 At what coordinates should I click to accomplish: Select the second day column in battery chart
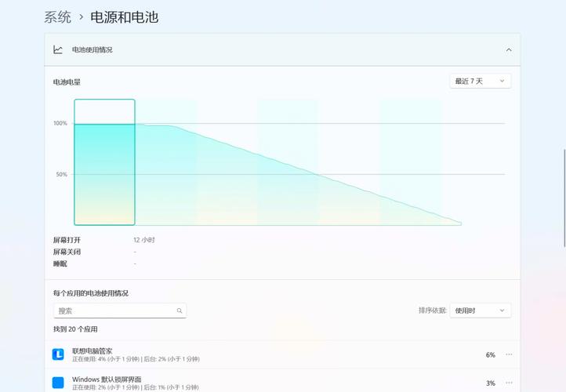(x=165, y=162)
